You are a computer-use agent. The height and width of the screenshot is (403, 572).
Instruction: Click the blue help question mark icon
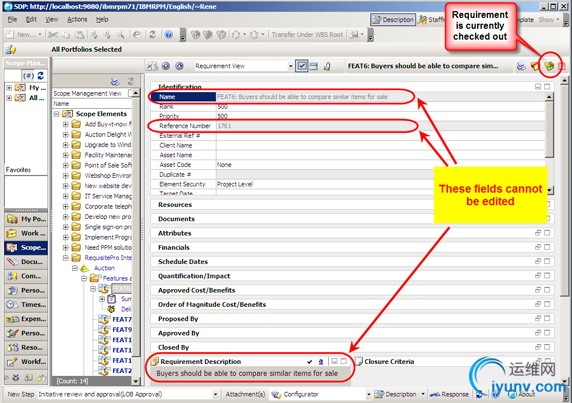(169, 35)
